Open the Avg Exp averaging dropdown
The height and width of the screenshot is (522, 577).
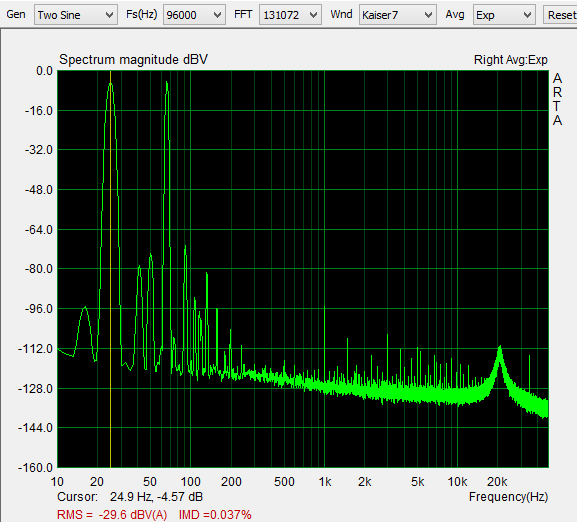(527, 15)
